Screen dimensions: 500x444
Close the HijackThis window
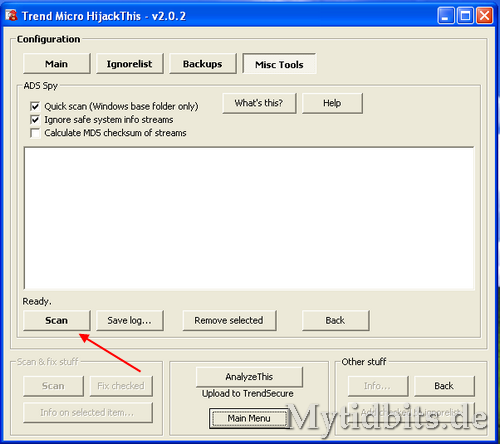click(485, 16)
